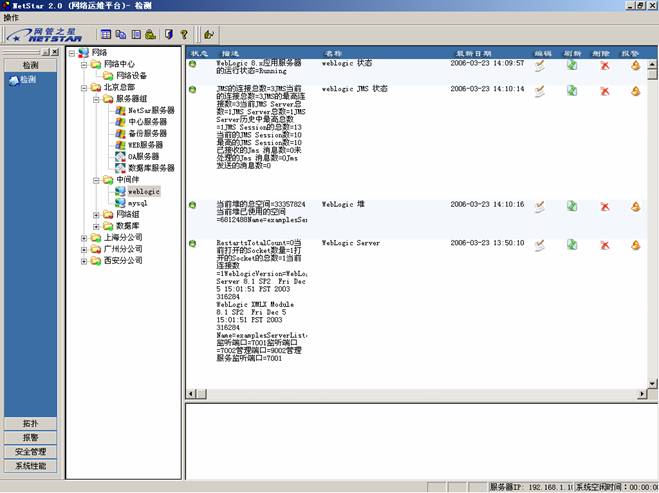The image size is (659, 493).
Task: Open help with the question-mark icon
Action: pyautogui.click(x=184, y=34)
